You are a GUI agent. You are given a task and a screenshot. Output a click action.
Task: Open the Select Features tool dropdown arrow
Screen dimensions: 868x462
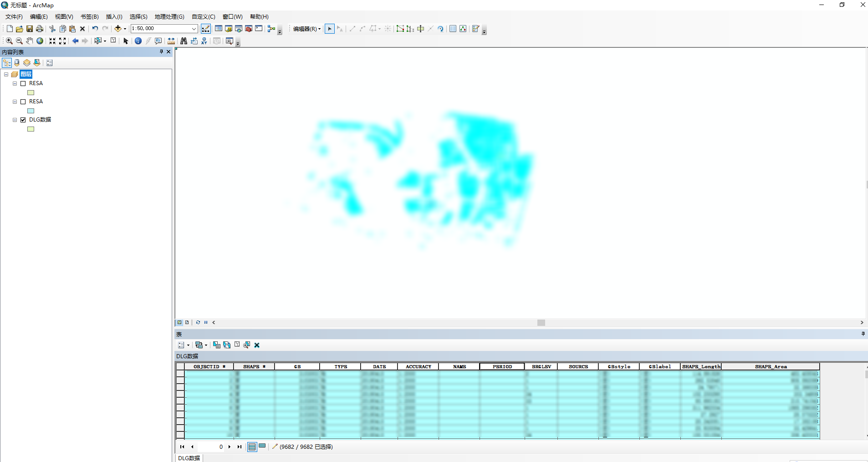click(x=105, y=41)
